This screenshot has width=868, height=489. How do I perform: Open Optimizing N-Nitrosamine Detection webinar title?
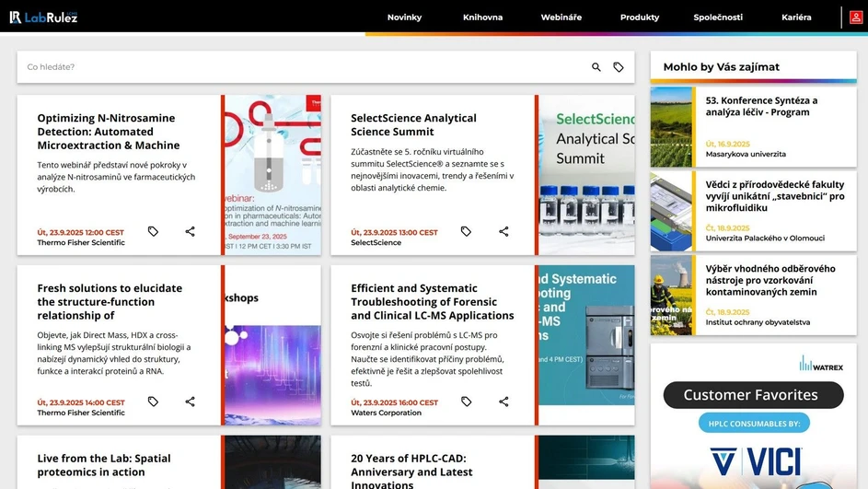point(109,132)
